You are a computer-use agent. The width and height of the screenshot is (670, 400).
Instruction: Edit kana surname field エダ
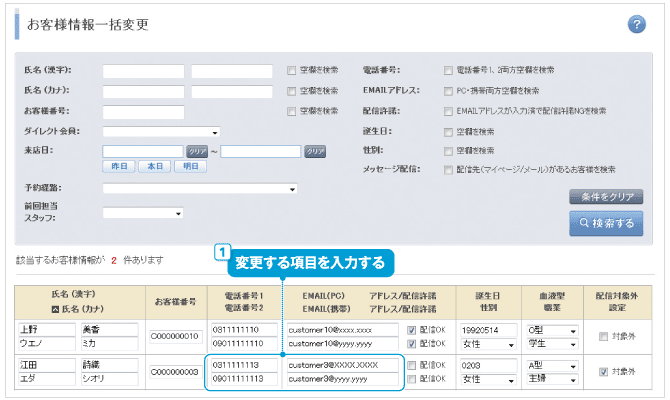click(x=47, y=379)
